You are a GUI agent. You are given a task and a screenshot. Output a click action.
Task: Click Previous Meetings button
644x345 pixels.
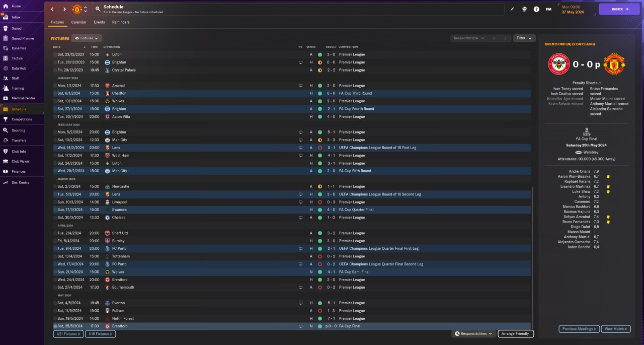(x=579, y=329)
